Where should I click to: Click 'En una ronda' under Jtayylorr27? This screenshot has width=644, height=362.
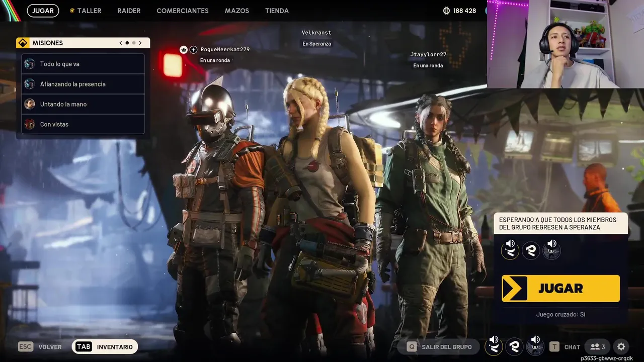[428, 65]
